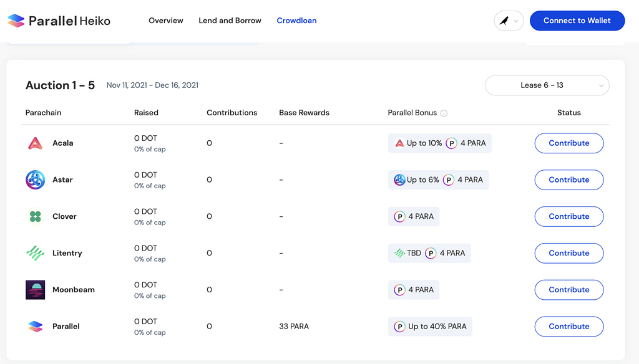The width and height of the screenshot is (639, 364).
Task: Go to Lend and Borrow tab
Action: [230, 21]
